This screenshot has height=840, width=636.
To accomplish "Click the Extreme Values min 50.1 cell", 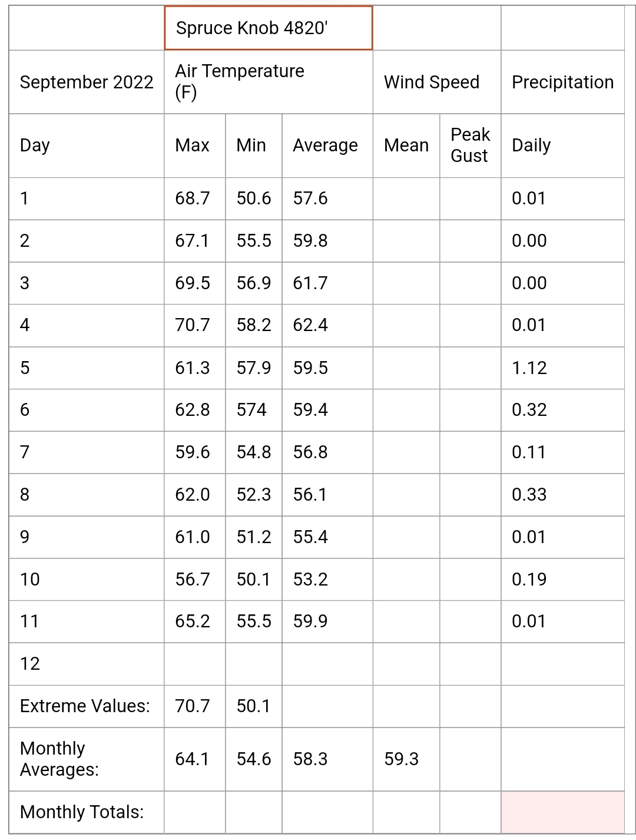I will click(253, 706).
